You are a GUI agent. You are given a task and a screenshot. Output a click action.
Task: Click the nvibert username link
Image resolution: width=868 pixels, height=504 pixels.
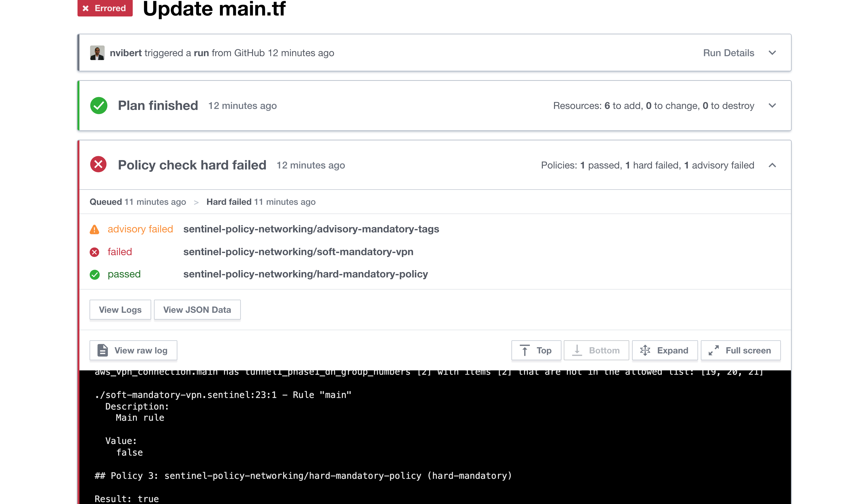126,53
